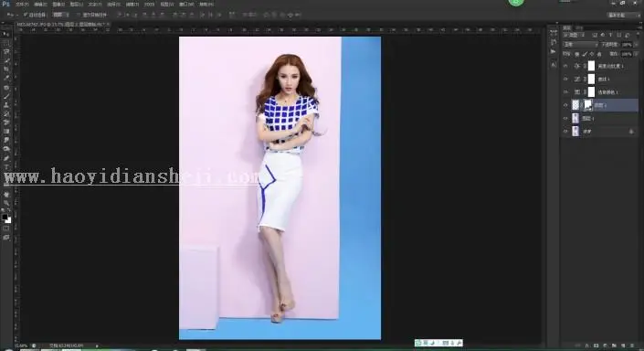Viewport: 644px width, 351px height.
Task: Filter layers by pixel layer icon
Action: click(595, 36)
